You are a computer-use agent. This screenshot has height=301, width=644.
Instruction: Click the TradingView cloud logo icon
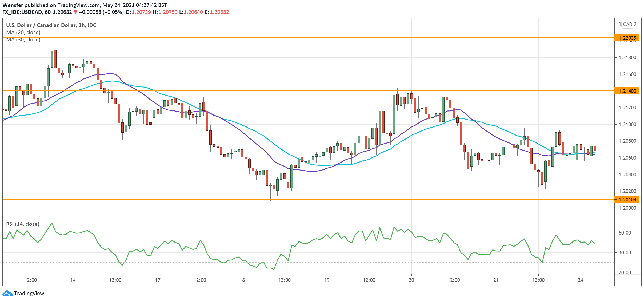pos(7,294)
